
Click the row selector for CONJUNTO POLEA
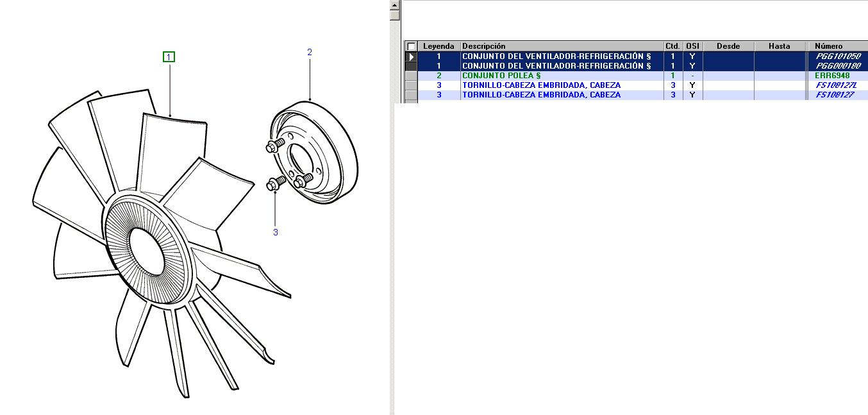[x=411, y=76]
